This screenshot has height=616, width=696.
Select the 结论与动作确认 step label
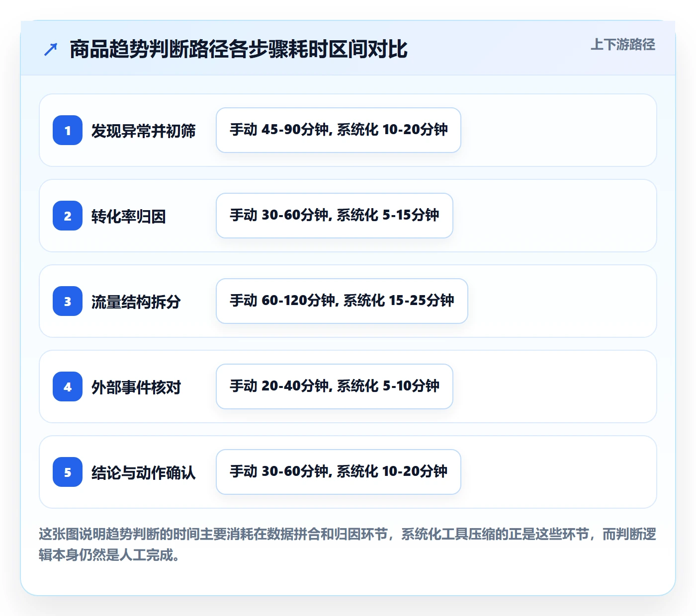point(144,472)
